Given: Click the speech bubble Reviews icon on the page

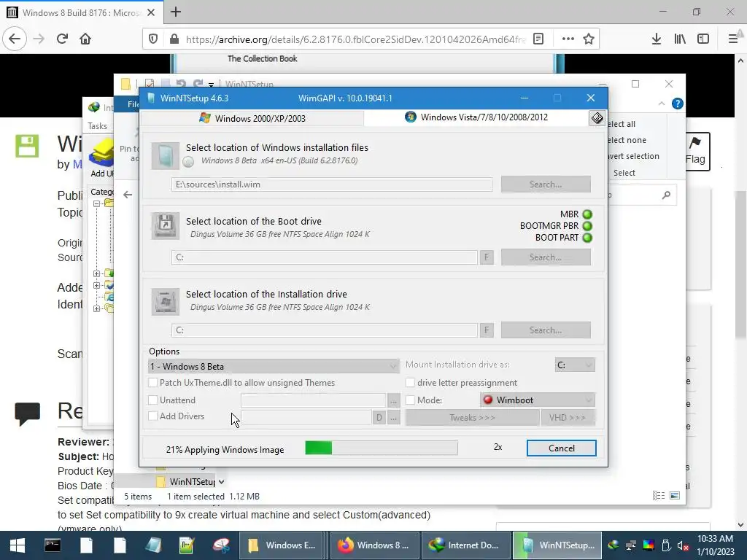Looking at the screenshot, I should [x=27, y=413].
